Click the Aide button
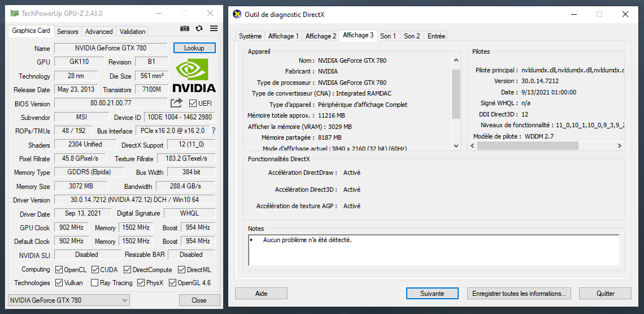Viewport: 644px width, 314px height. point(261,294)
